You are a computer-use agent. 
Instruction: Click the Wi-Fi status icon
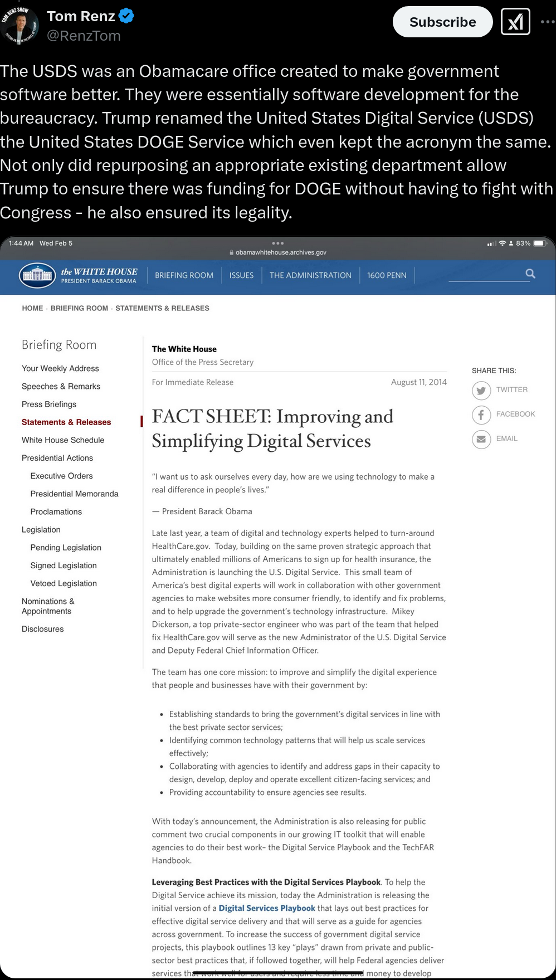tap(503, 243)
